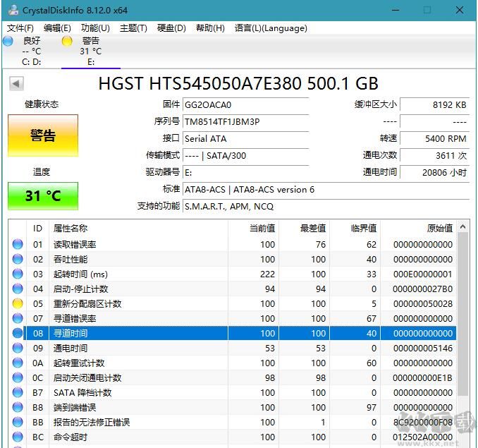Select the yellow warning E: disk icon
478x448 pixels.
[x=67, y=41]
